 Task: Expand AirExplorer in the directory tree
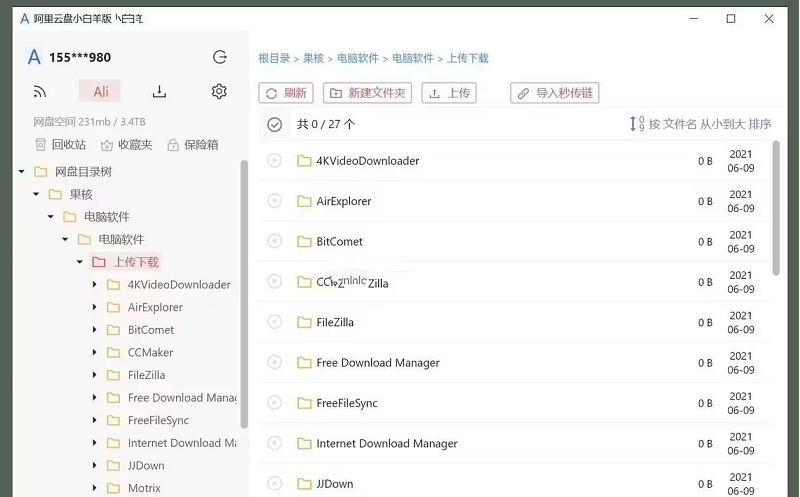94,307
